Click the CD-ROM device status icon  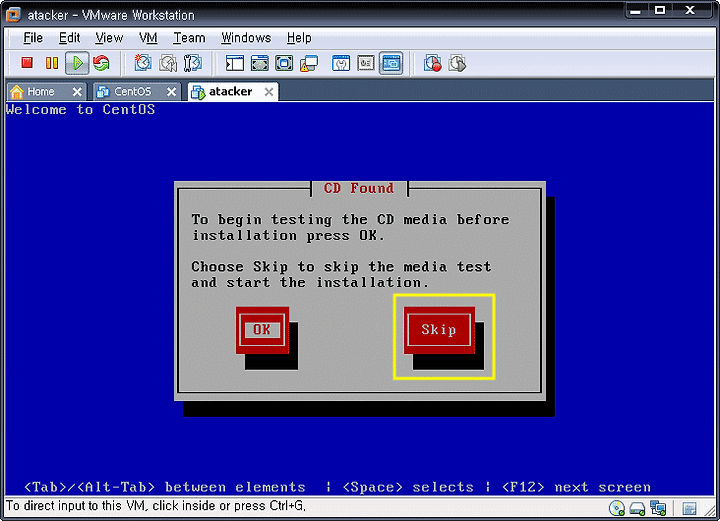click(x=617, y=508)
